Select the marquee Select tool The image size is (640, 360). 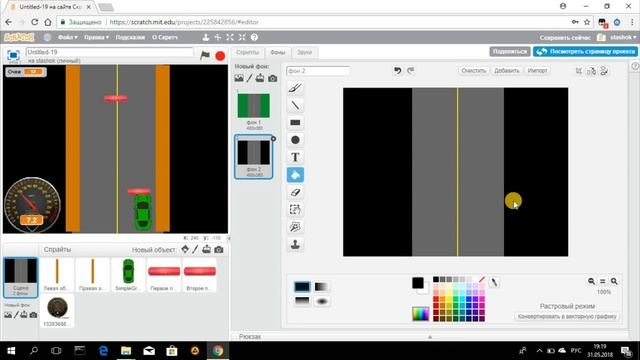tap(295, 209)
